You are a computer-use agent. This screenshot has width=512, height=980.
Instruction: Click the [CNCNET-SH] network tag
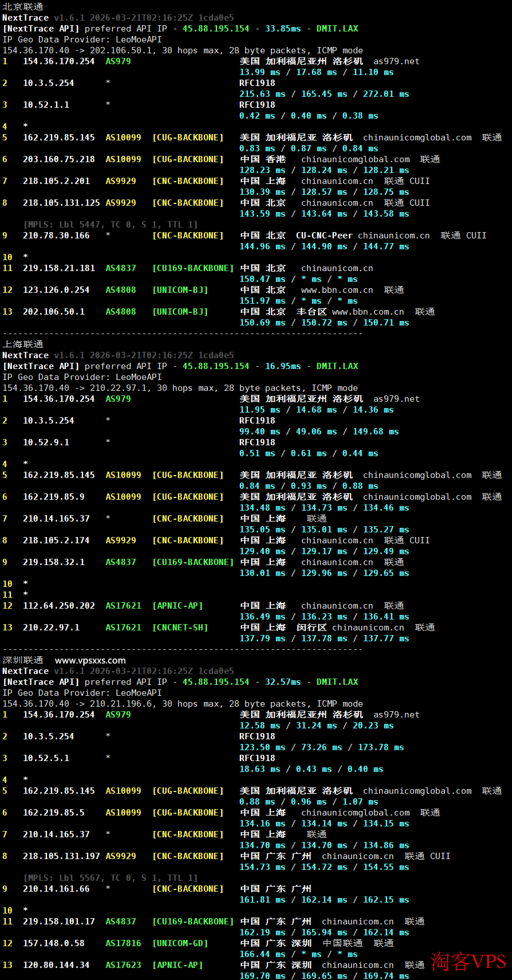point(180,628)
